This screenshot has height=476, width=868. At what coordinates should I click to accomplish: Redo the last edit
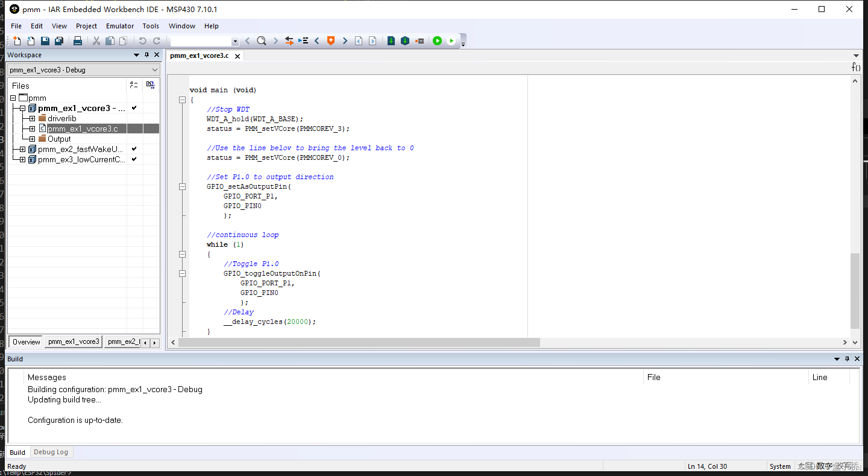pos(157,41)
